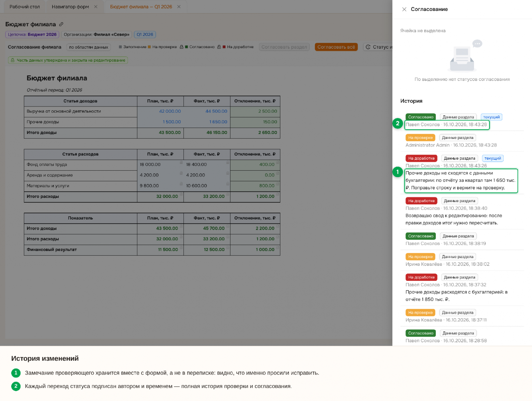Viewport: 532px width, 401px height.
Task: Open the Организации: Филиал «Север» selector
Action: (97, 34)
